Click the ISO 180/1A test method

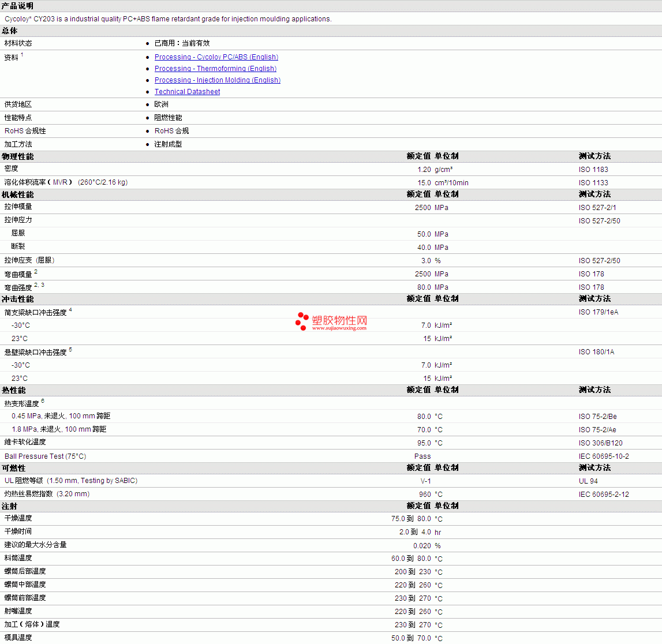(596, 352)
